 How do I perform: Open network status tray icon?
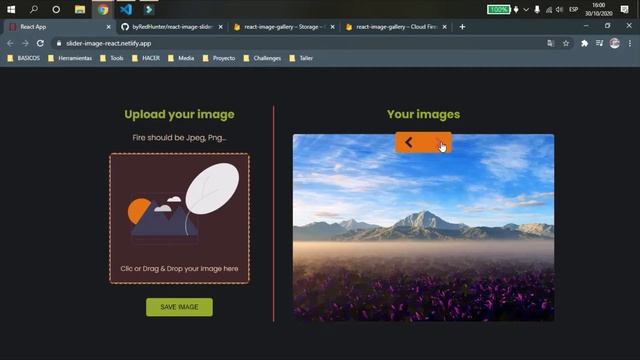click(x=549, y=9)
